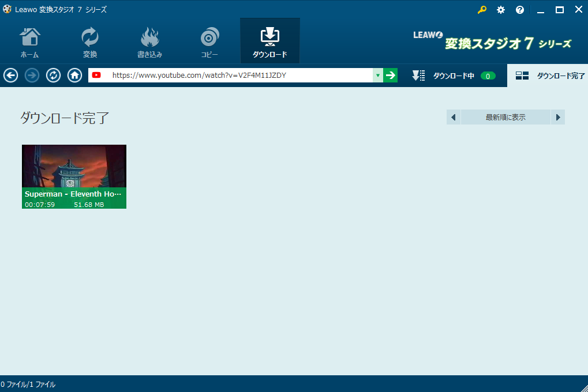Click the left arrow of sort order selector

coord(454,117)
